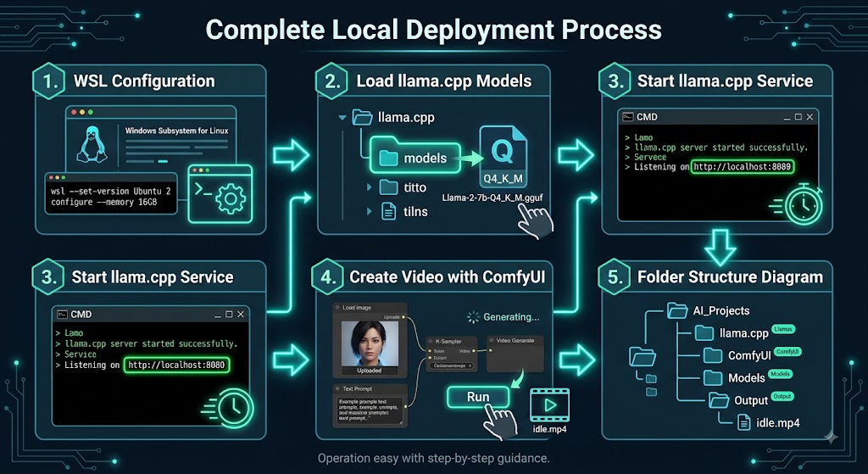Click 'Windows Subsystem for Linux' heading
Viewport: 868px width, 474px height.
(176, 131)
